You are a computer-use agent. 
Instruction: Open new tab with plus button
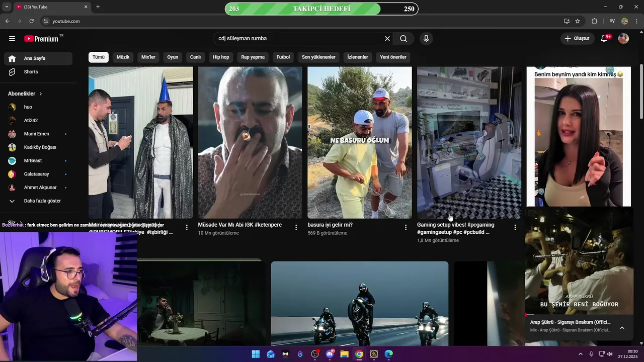click(x=98, y=7)
